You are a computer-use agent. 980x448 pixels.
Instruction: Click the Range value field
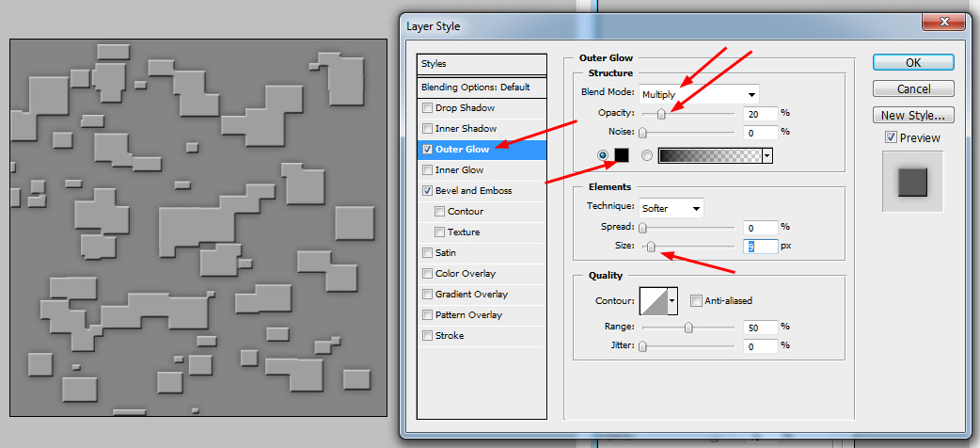761,327
